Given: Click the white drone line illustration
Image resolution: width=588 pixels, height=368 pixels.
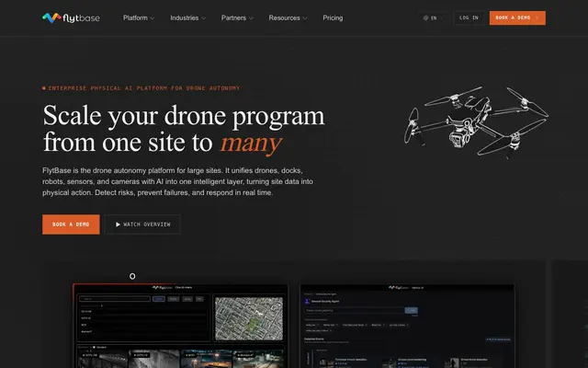Looking at the screenshot, I should (476, 121).
